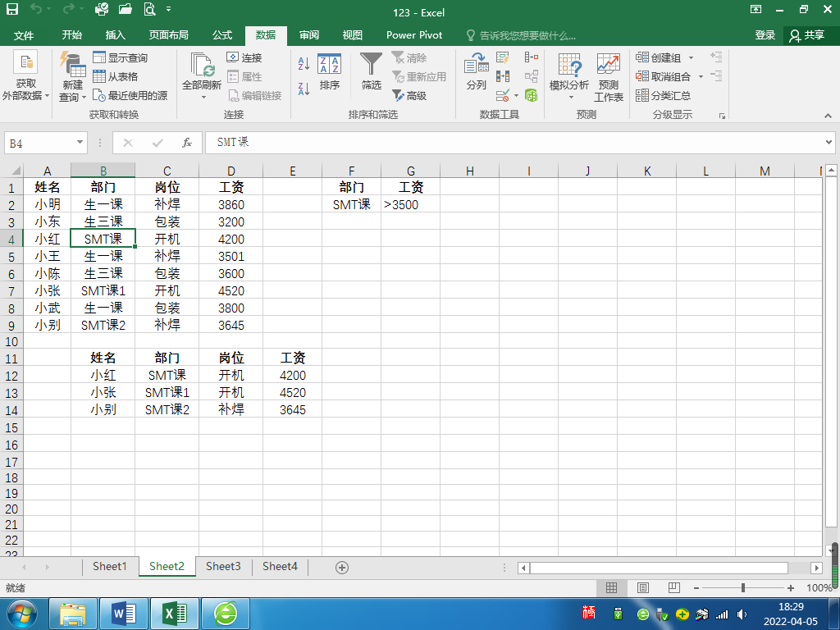Open Manage Data Model green icon
840x630 pixels.
532,95
